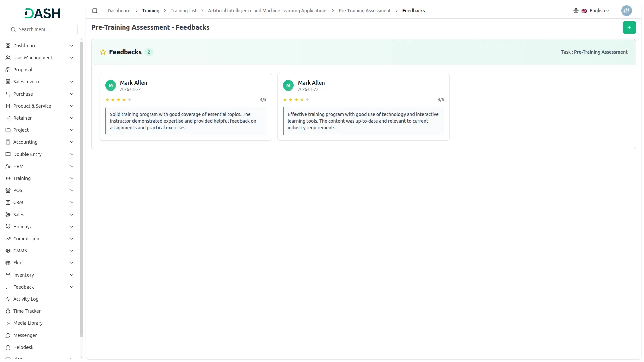Screen dimensions: 644x362
Task: Open the Project sidebar menu
Action: [40, 130]
